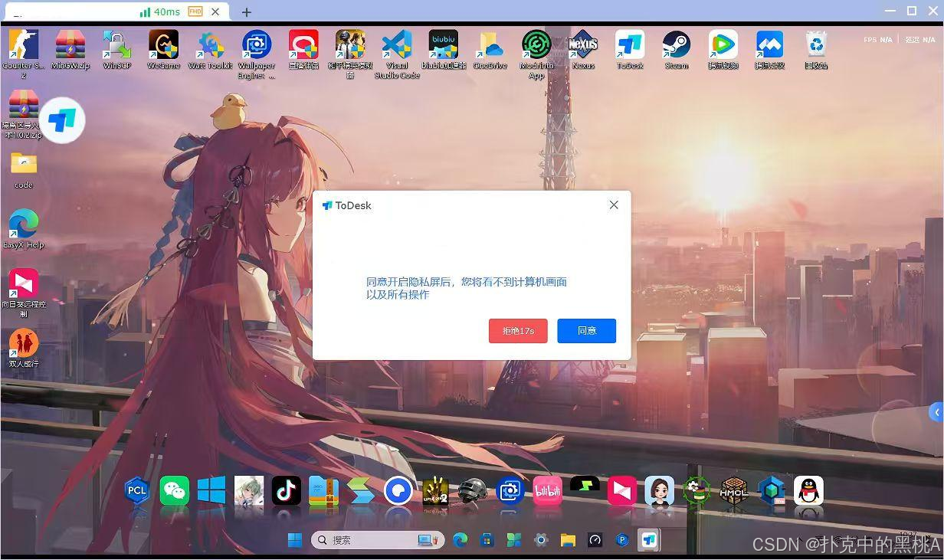Launch Modrinth App shortcut
944x560 pixels.
(x=536, y=54)
